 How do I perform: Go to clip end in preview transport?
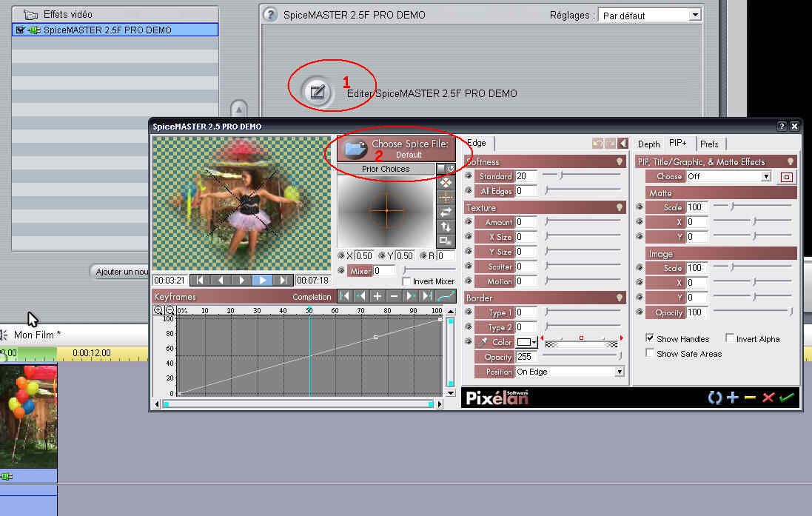click(x=283, y=281)
